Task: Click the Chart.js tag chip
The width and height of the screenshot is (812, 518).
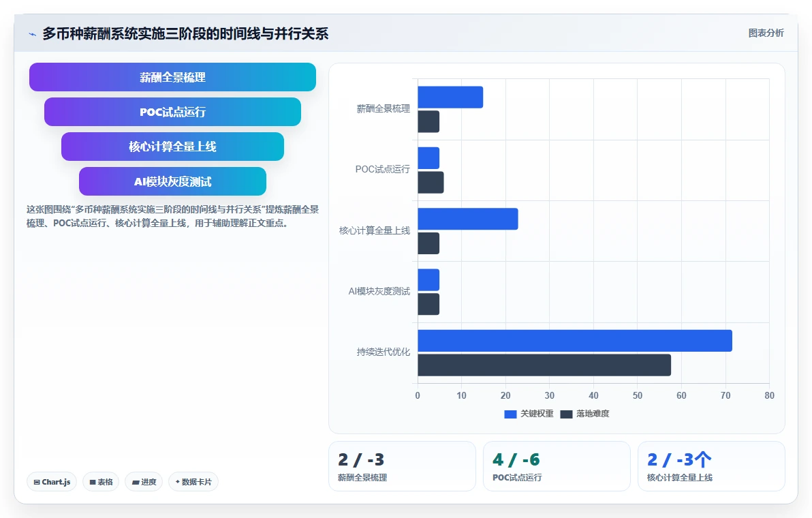Action: pos(52,482)
